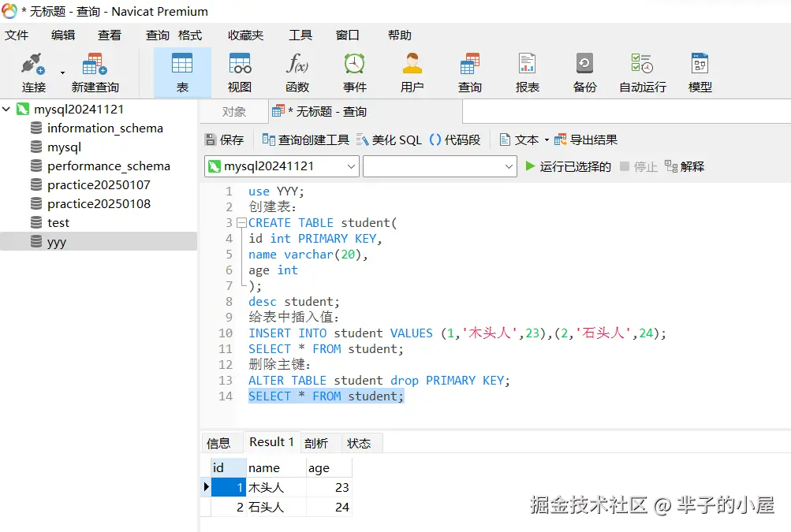This screenshot has width=791, height=532.
Task: Click the 保存 save button
Action: click(225, 140)
